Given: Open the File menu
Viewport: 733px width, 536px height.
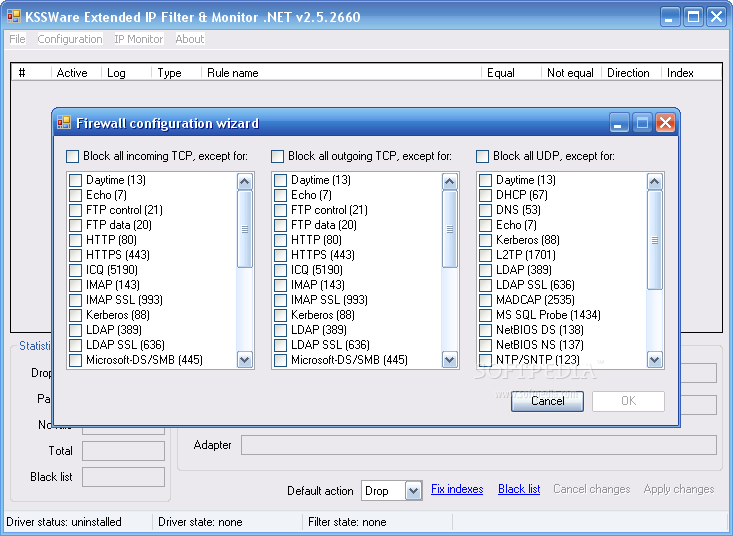Looking at the screenshot, I should (x=17, y=39).
